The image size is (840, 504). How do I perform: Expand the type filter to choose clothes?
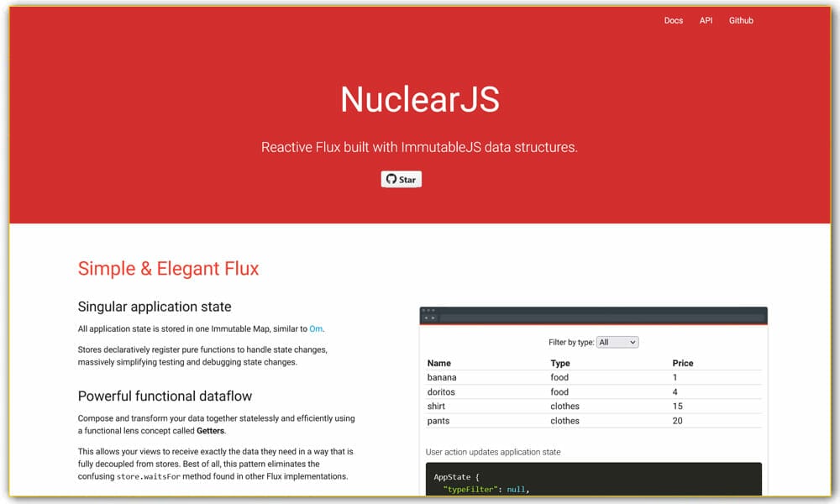616,342
